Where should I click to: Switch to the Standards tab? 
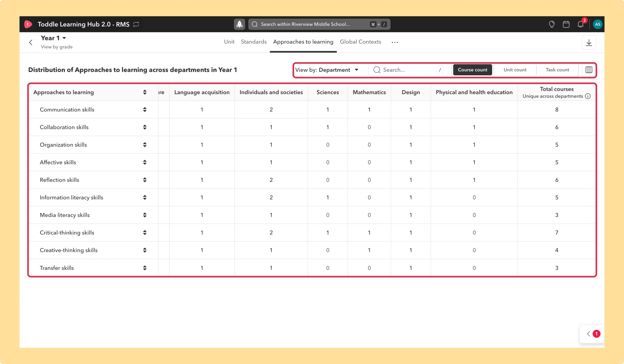coord(254,42)
